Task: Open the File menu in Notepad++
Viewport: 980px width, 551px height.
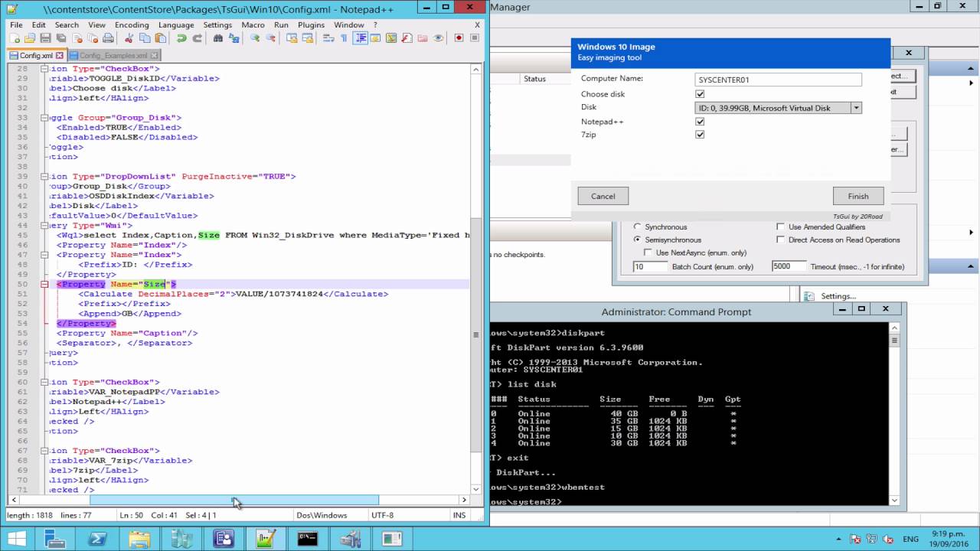Action: [x=16, y=24]
